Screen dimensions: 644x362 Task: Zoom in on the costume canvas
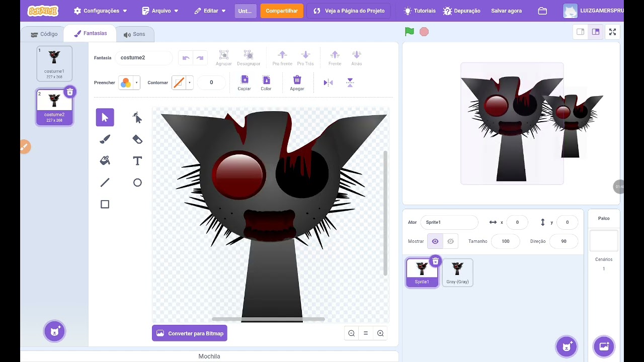pos(380,333)
